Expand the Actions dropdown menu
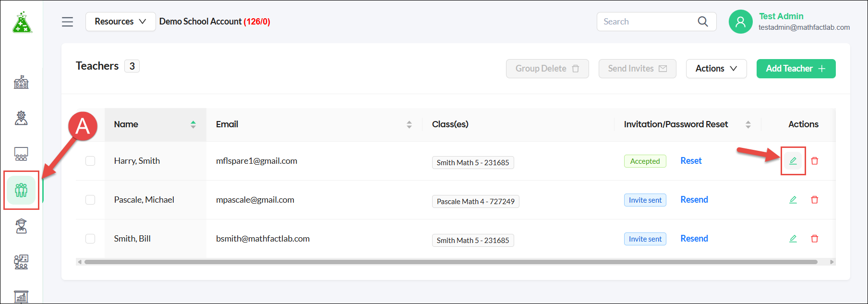The image size is (868, 304). click(716, 69)
